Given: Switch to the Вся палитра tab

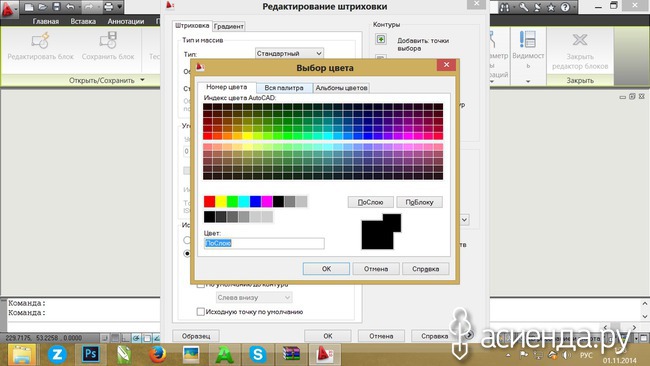Looking at the screenshot, I should [x=284, y=87].
